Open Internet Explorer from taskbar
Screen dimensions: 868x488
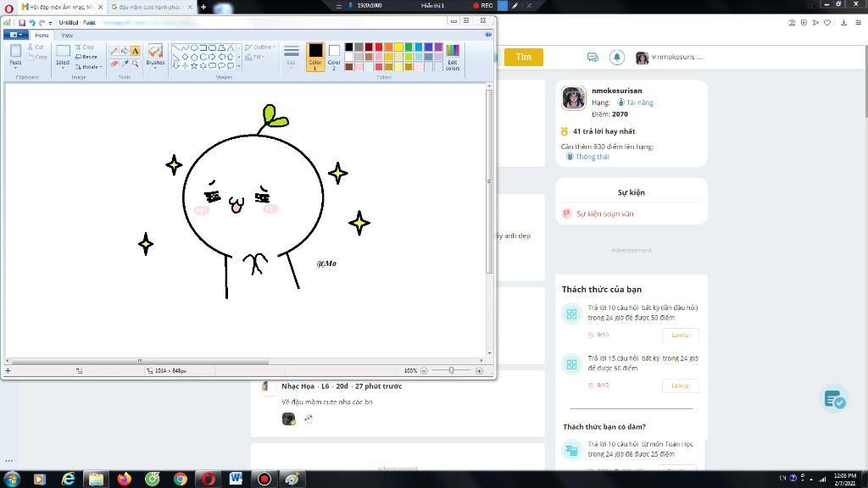[68, 479]
